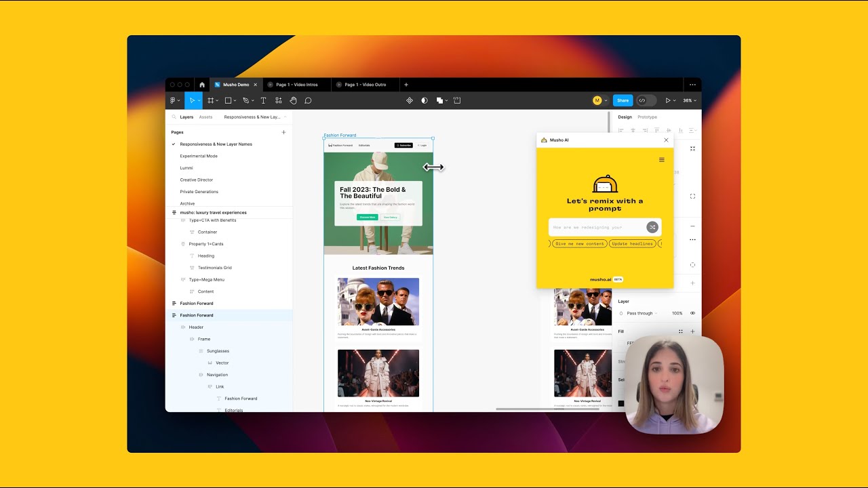Add a new page with plus icon
Screen dimensions: 868x488
(283, 132)
